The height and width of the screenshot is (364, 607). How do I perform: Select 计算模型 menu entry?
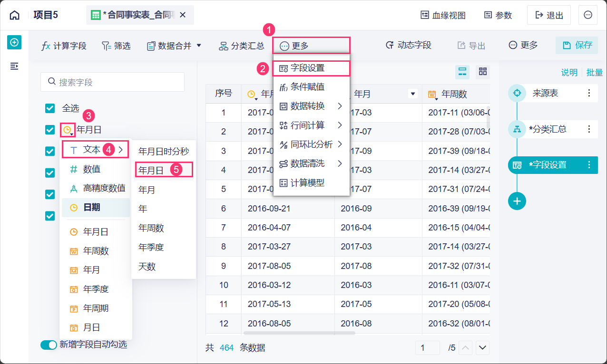(x=311, y=182)
